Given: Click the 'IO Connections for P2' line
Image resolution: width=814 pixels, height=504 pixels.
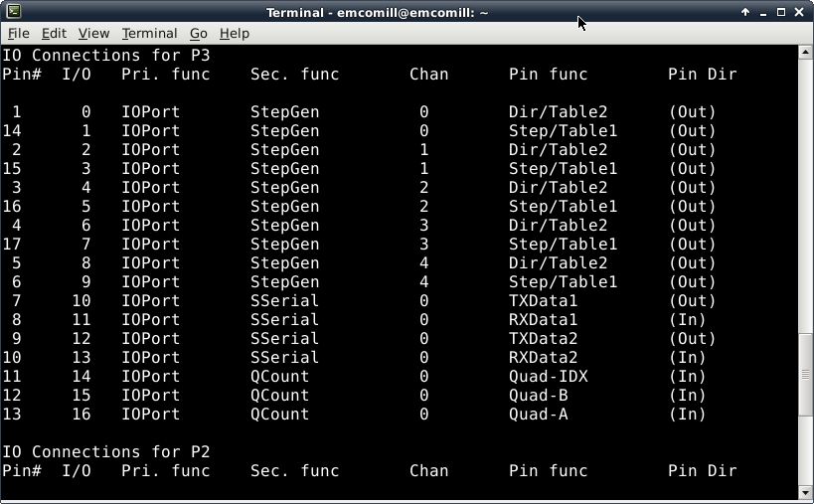Looking at the screenshot, I should (106, 452).
